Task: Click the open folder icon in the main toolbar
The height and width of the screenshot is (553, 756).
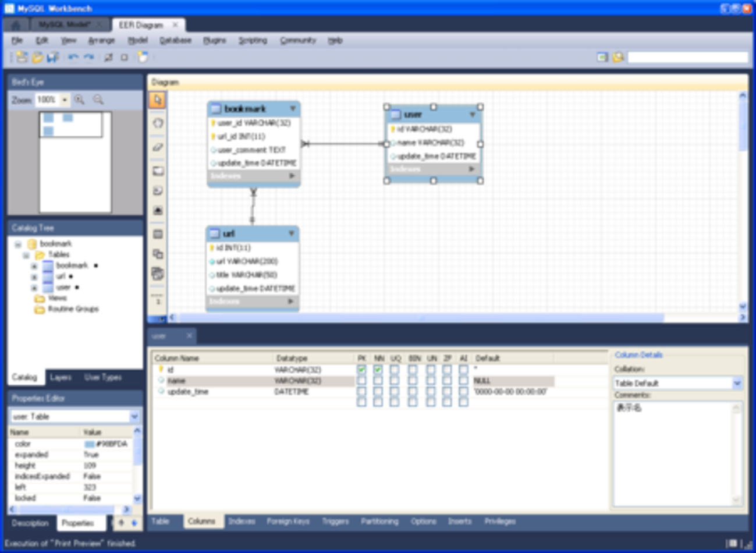Action: tap(37, 57)
